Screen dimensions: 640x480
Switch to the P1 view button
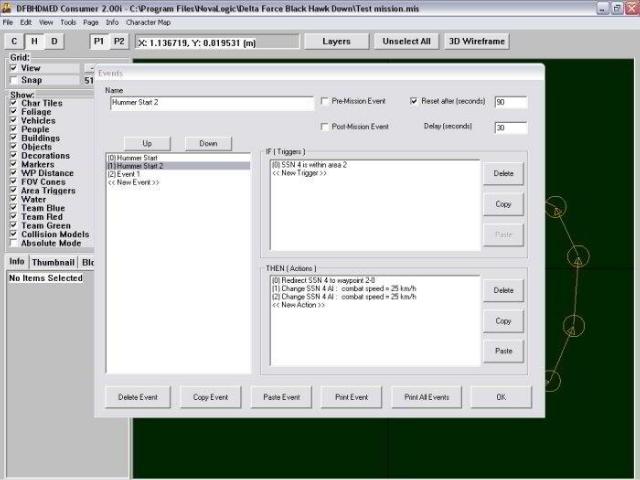[100, 42]
